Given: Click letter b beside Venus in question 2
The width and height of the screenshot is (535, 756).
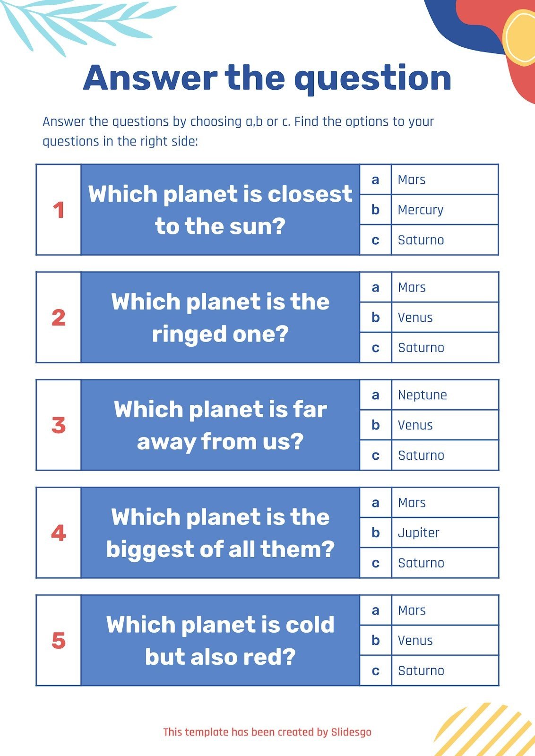Looking at the screenshot, I should 375,318.
